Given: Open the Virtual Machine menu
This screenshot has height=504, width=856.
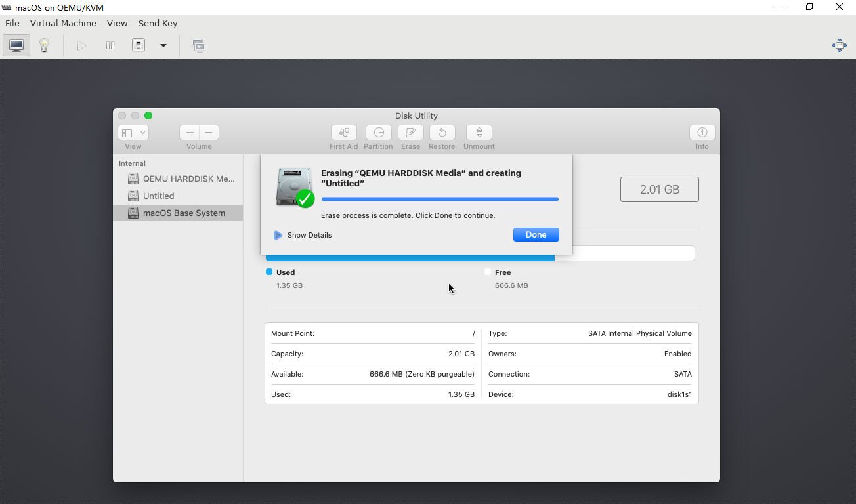Looking at the screenshot, I should click(x=63, y=23).
